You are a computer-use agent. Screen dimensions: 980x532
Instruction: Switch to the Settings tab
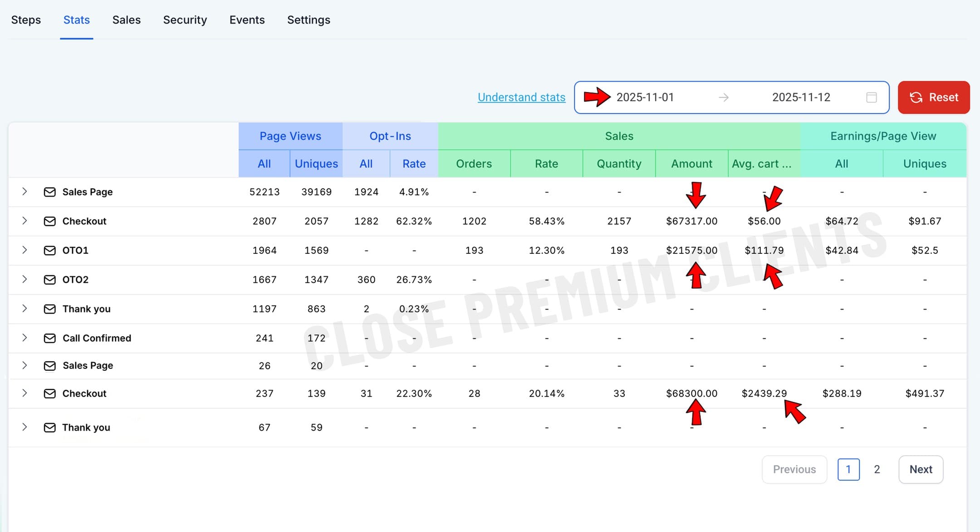[x=309, y=20]
